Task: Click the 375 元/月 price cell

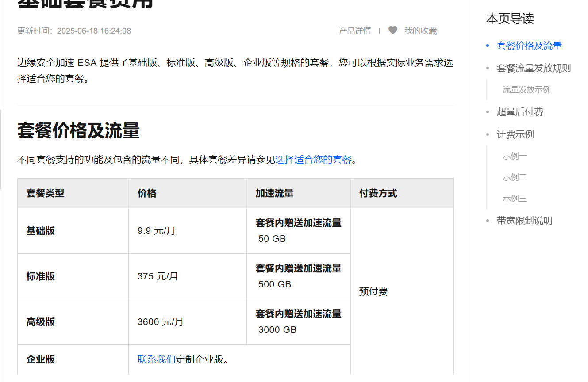Action: pos(158,276)
